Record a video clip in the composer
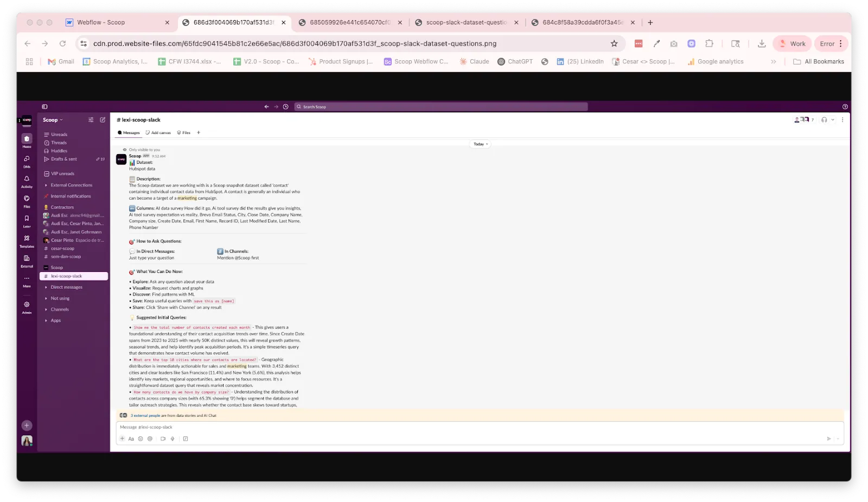The height and width of the screenshot is (502, 868). [x=163, y=439]
